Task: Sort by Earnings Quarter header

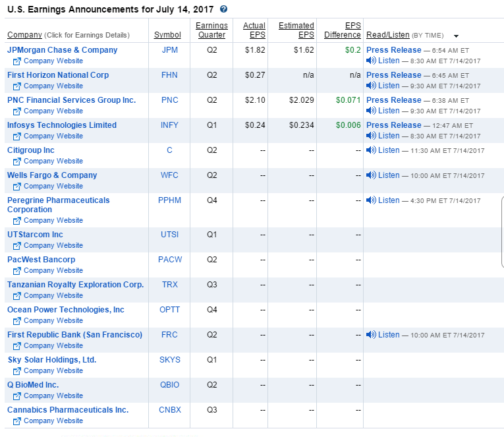Action: [211, 30]
